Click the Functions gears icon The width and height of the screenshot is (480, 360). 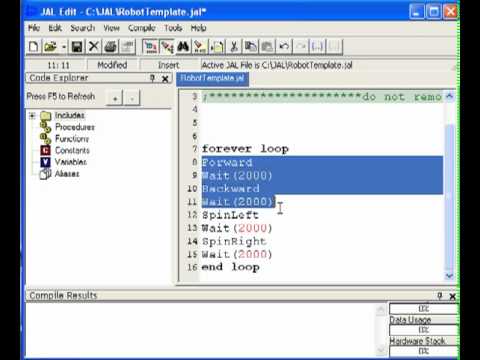pos(45,138)
